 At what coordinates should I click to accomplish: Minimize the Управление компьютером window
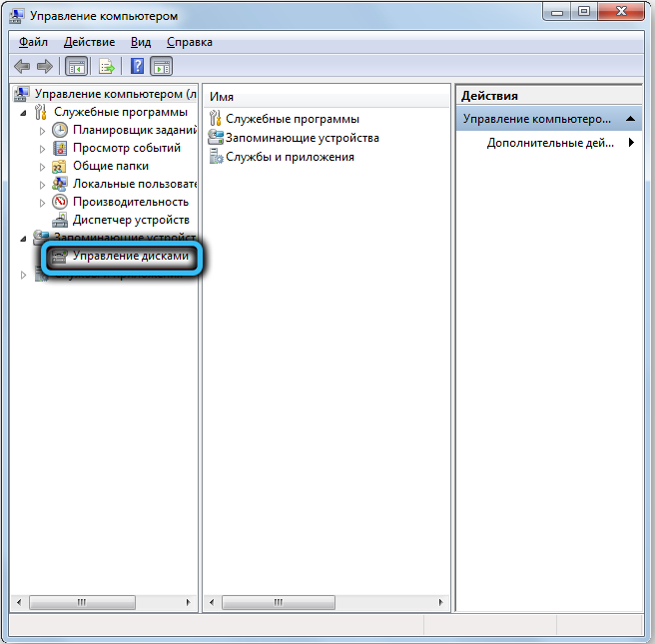click(x=557, y=12)
